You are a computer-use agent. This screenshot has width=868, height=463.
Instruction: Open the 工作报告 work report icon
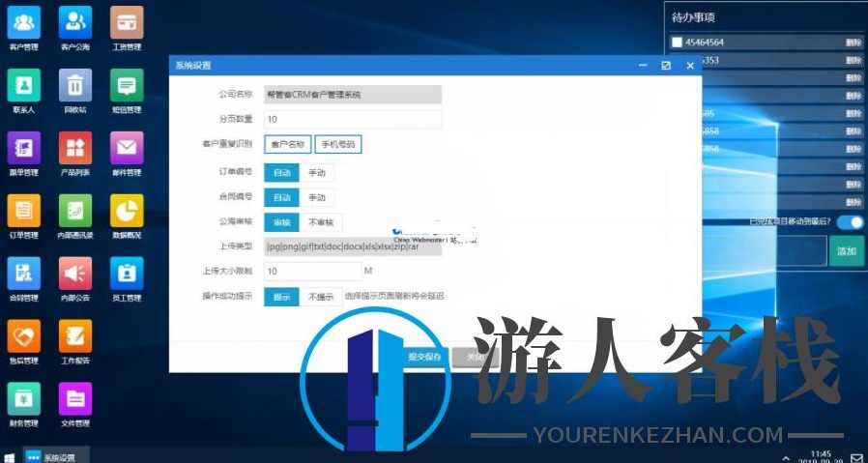click(75, 336)
